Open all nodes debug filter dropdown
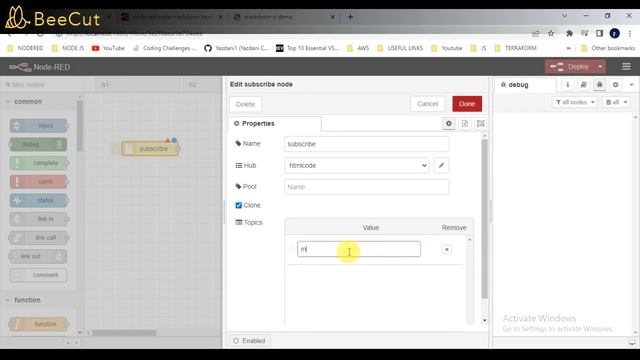Viewport: 640px width, 360px height. click(x=575, y=102)
